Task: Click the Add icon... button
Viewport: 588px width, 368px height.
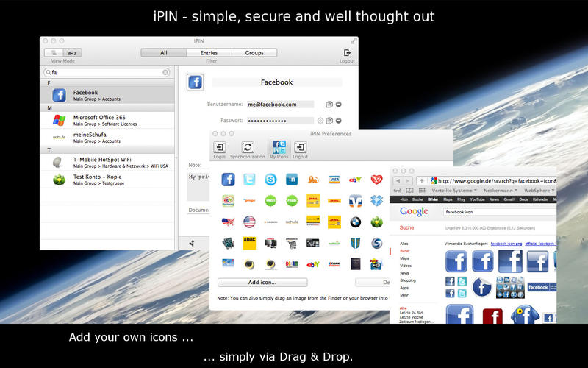Action: coord(262,282)
